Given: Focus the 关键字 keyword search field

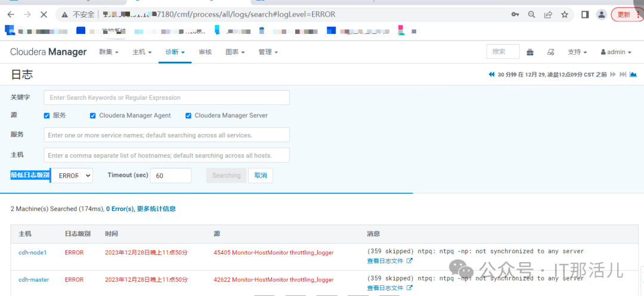Looking at the screenshot, I should click(x=167, y=98).
